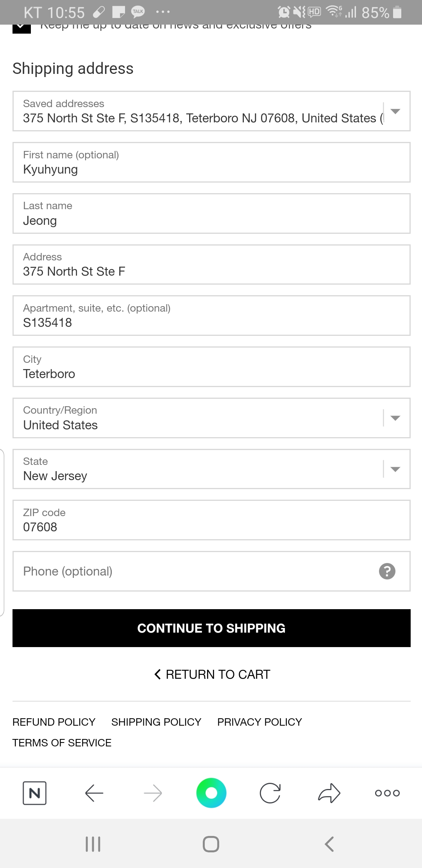Reload the page with refresh icon

(270, 793)
